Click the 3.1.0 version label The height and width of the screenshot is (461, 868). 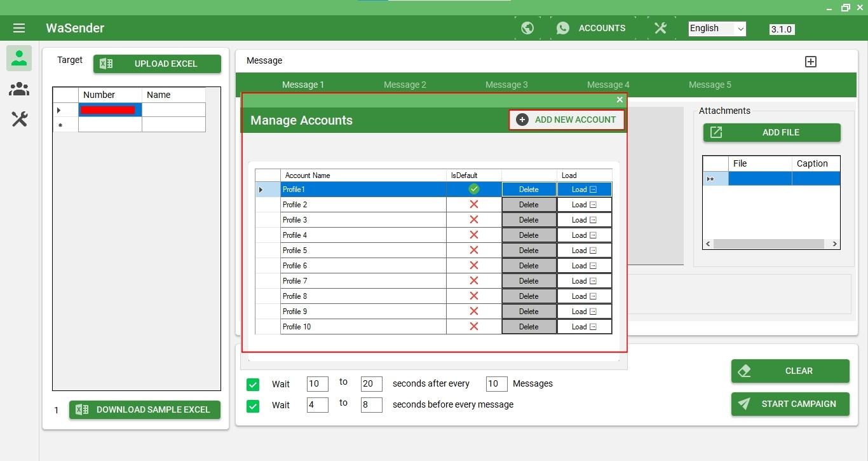(x=782, y=29)
